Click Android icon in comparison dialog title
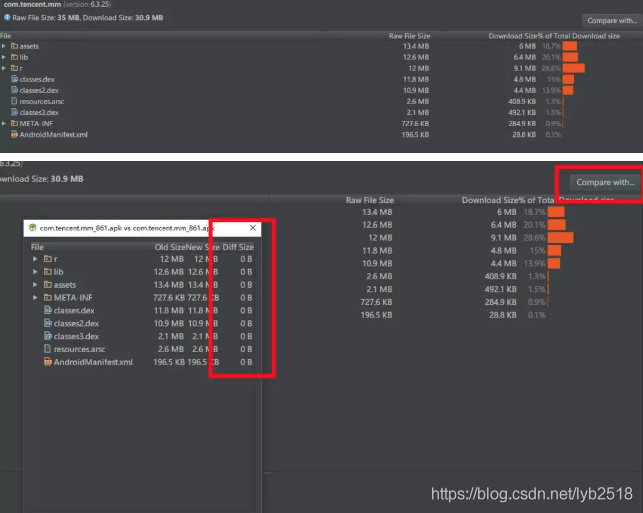Screen dimensions: 643x513 click(x=33, y=228)
